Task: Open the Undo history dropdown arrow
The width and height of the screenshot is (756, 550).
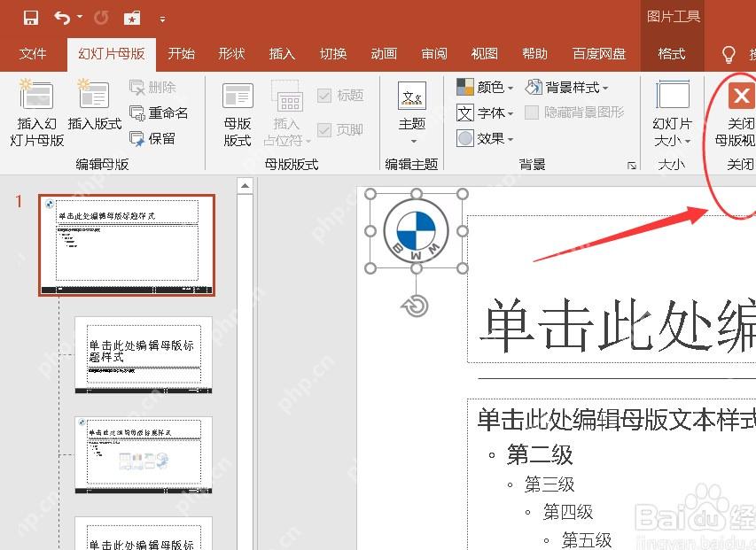Action: coord(80,18)
